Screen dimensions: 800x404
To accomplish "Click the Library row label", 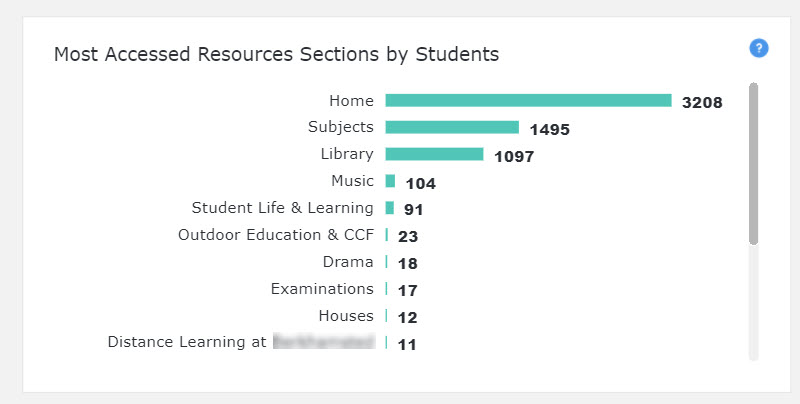I will (346, 154).
